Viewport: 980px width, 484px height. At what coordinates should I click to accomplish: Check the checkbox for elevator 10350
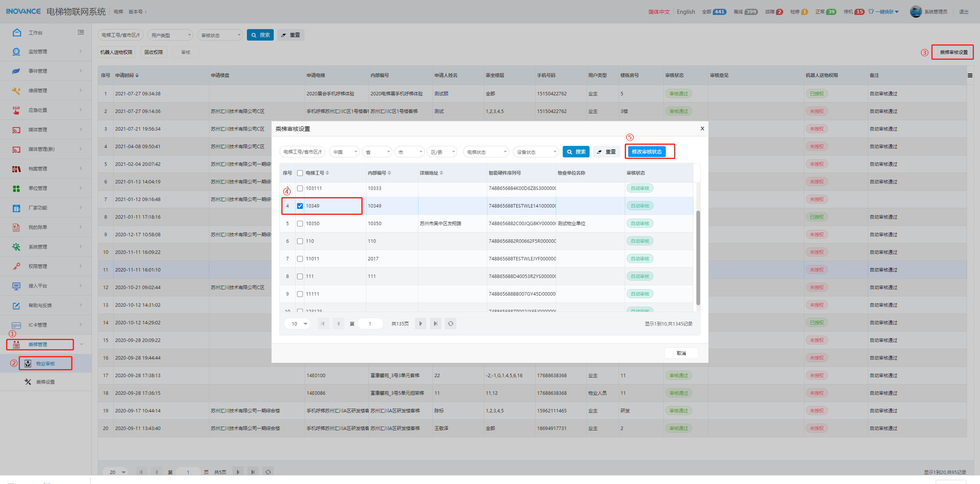tap(300, 224)
